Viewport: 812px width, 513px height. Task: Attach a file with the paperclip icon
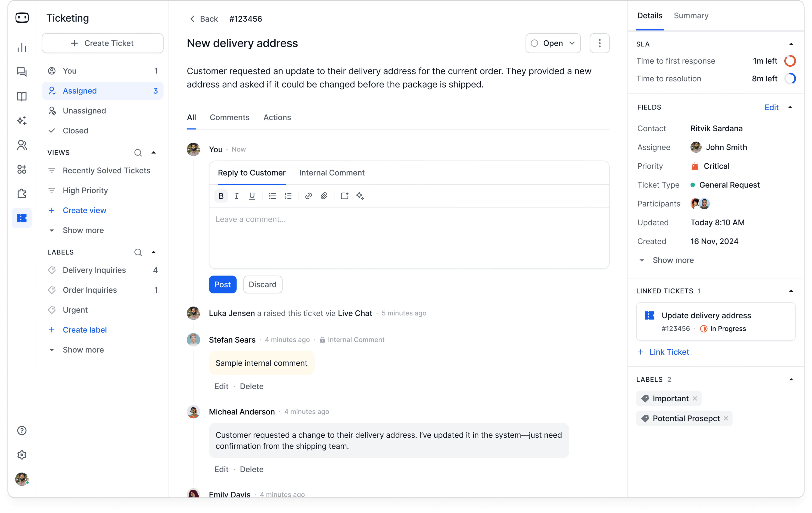[324, 196]
